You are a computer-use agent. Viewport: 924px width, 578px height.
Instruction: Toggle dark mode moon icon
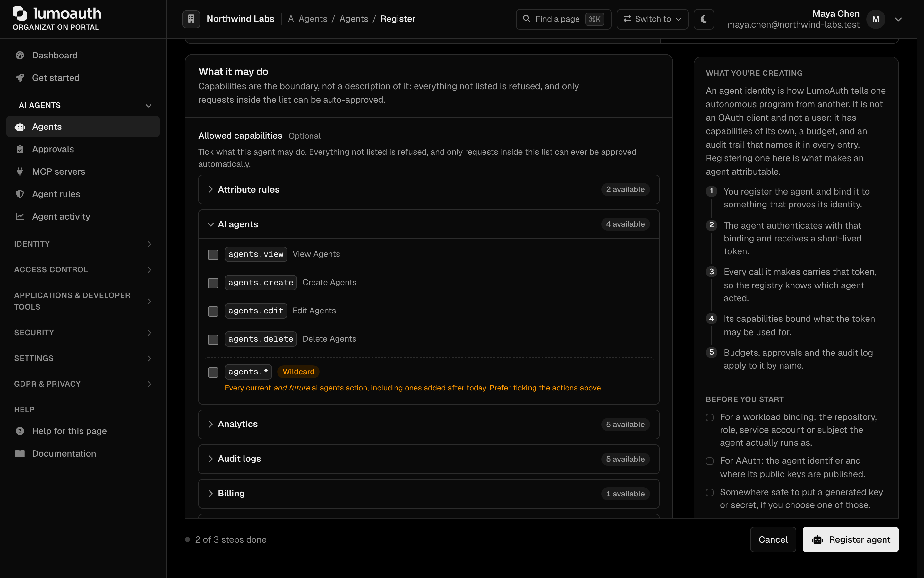[704, 19]
